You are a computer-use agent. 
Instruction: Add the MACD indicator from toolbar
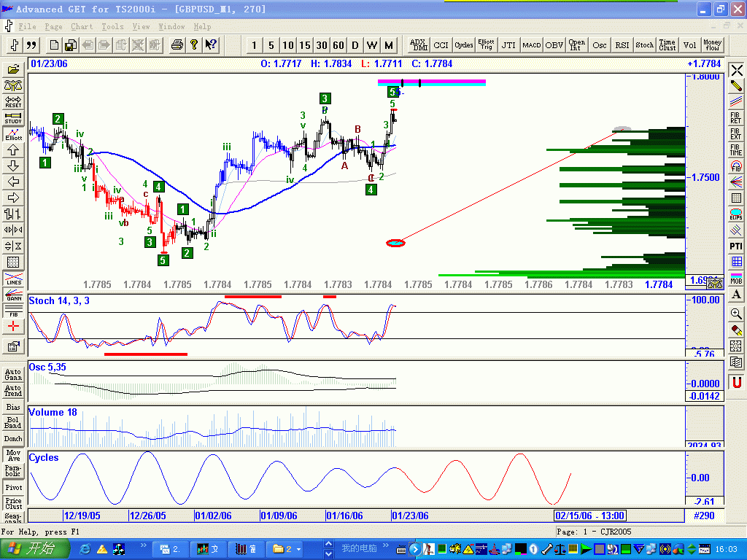tap(532, 45)
